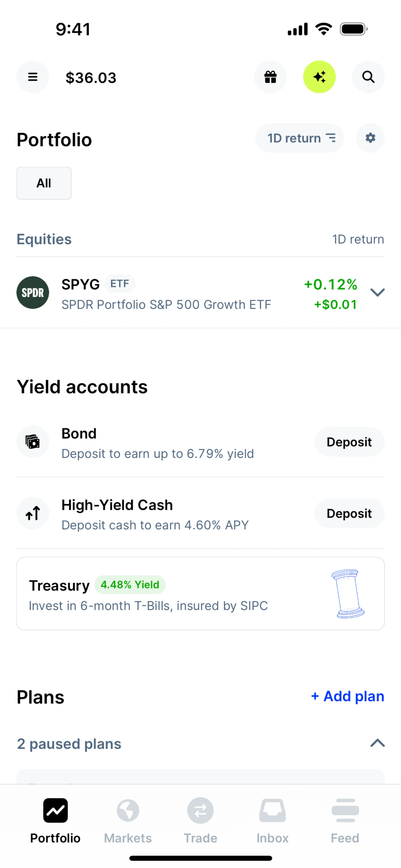Open the Treasury T-Bills card

click(200, 594)
